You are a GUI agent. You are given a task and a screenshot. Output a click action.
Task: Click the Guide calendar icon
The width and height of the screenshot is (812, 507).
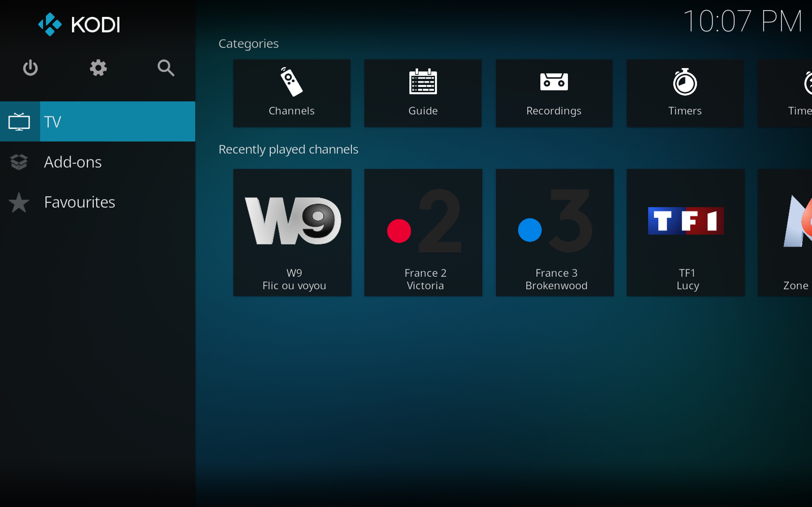(x=423, y=82)
